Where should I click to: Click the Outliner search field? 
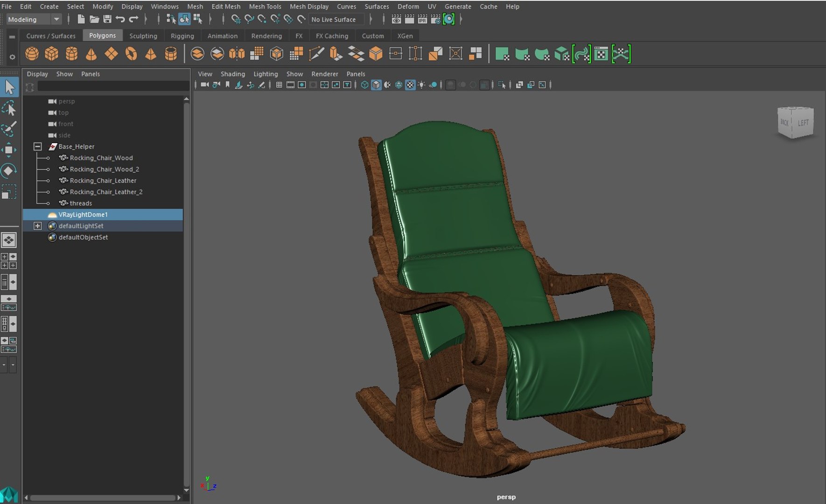pyautogui.click(x=113, y=86)
